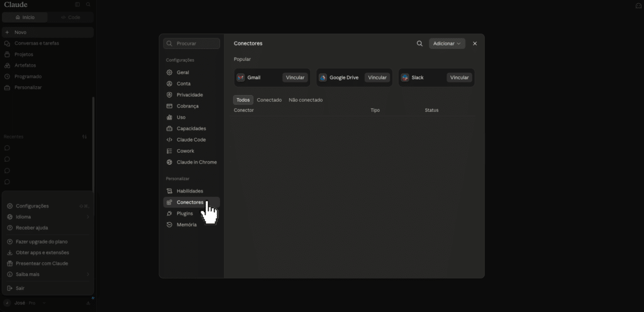Click the Tipo column header
Image resolution: width=644 pixels, height=312 pixels.
click(375, 111)
